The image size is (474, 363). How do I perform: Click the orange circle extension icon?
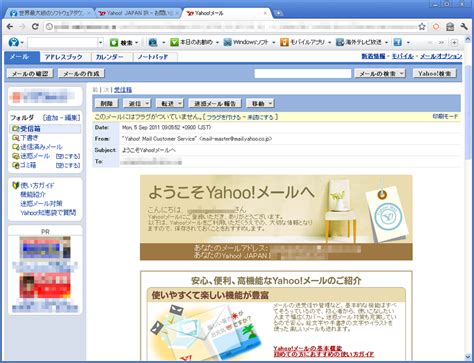pos(436,27)
